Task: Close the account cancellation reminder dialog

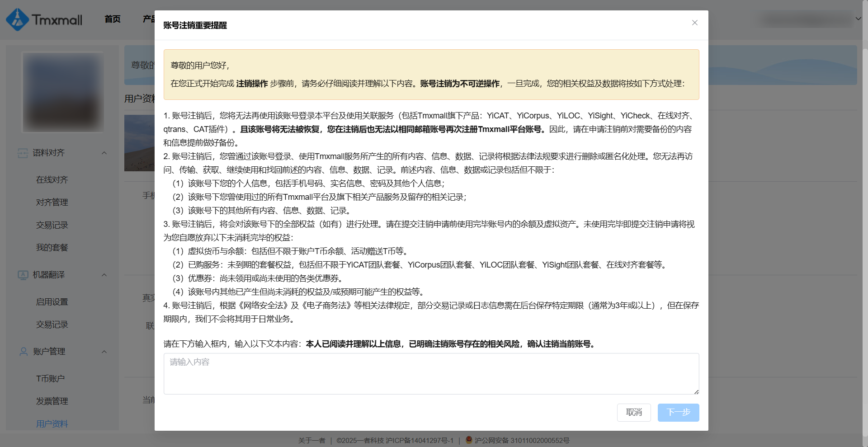Action: (x=694, y=23)
